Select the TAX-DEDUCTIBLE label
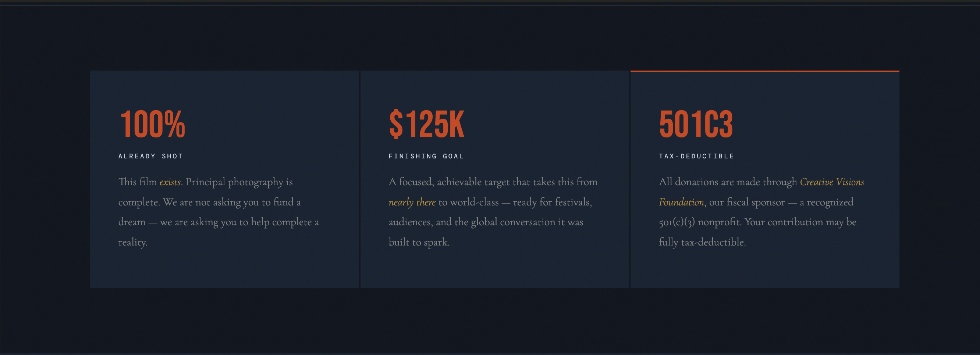Image resolution: width=980 pixels, height=355 pixels. pyautogui.click(x=696, y=156)
